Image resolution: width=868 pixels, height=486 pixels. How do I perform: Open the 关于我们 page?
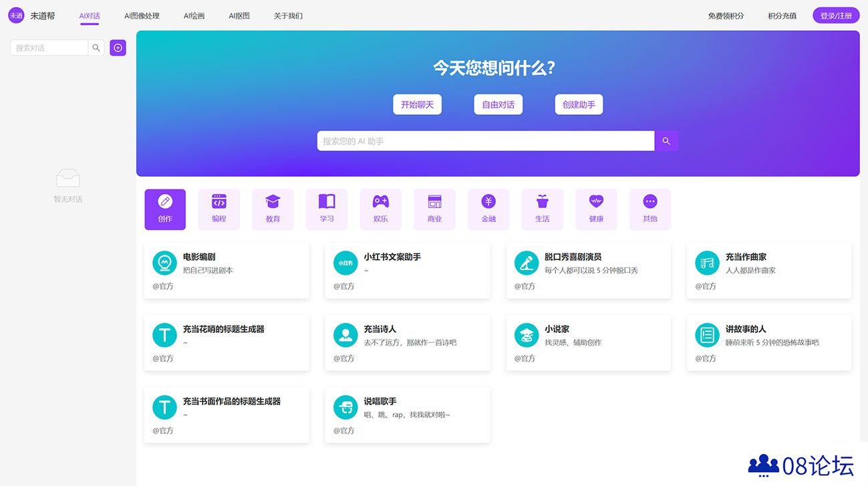(288, 15)
